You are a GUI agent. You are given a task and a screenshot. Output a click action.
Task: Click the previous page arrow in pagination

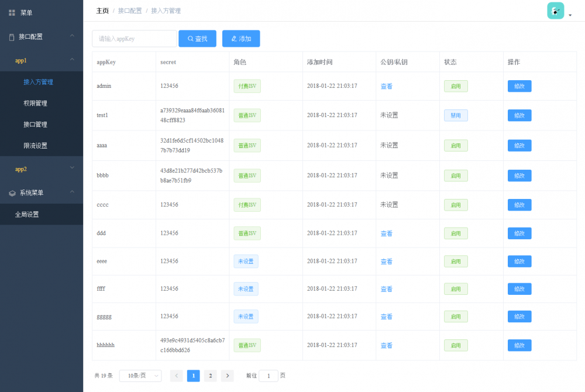(x=176, y=376)
